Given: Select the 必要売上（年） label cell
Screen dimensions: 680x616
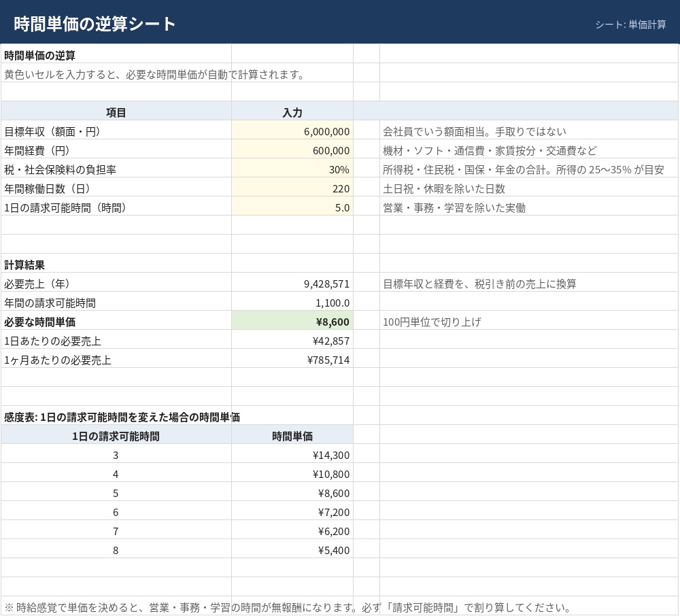Looking at the screenshot, I should coord(116,283).
